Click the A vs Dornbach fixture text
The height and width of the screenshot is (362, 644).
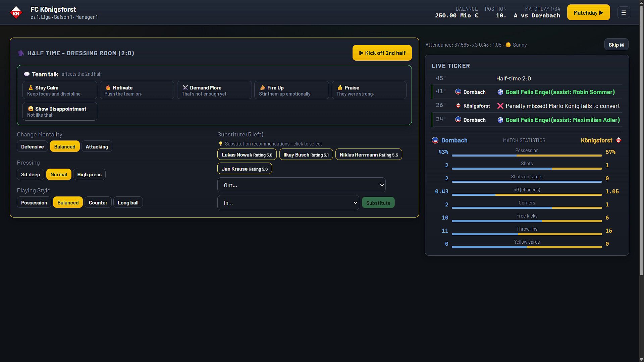pos(537,15)
